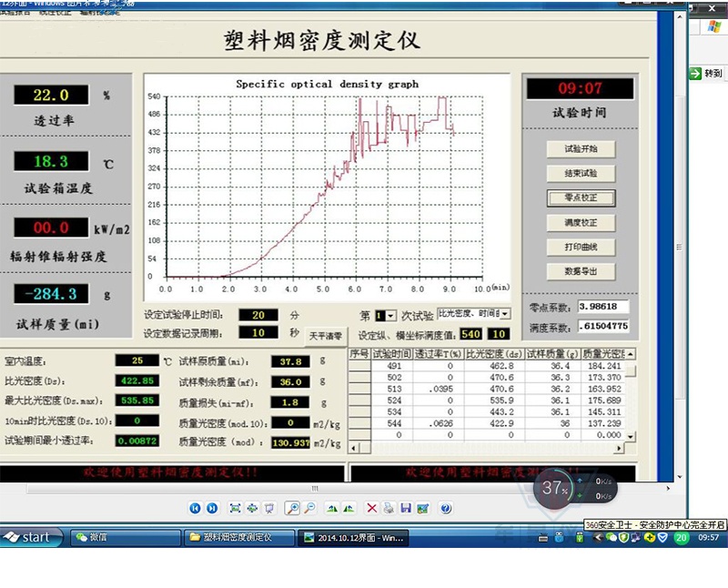The width and height of the screenshot is (728, 588).
Task: Go to the previous image in viewer
Action: 195,508
